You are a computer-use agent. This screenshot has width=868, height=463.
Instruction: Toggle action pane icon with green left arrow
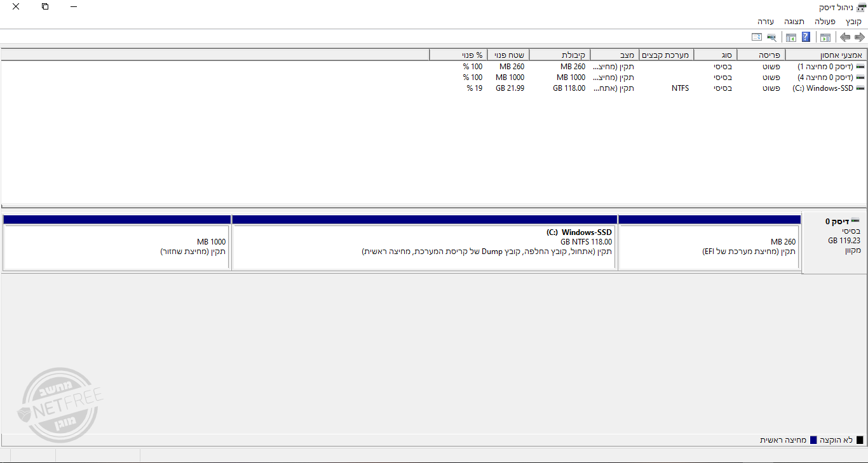click(791, 37)
